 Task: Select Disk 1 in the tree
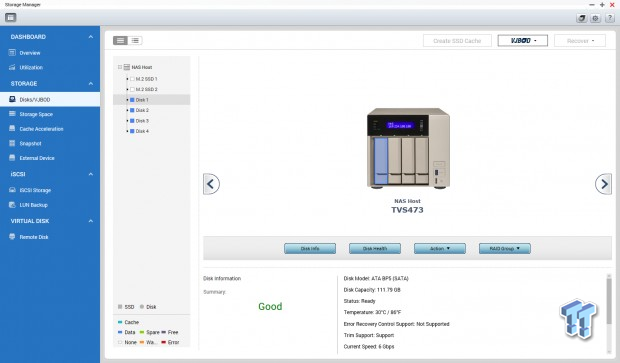coord(142,100)
